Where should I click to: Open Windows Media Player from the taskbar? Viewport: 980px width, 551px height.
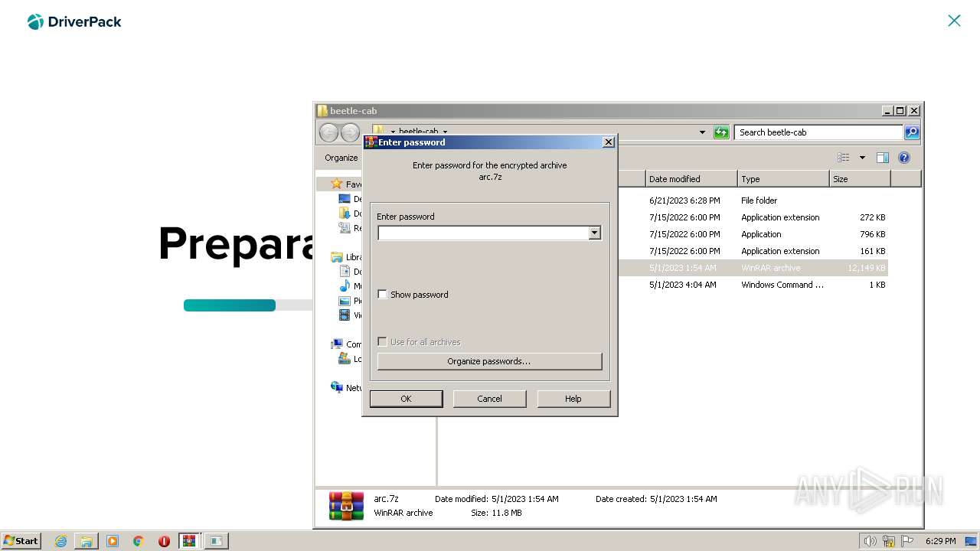tap(113, 541)
